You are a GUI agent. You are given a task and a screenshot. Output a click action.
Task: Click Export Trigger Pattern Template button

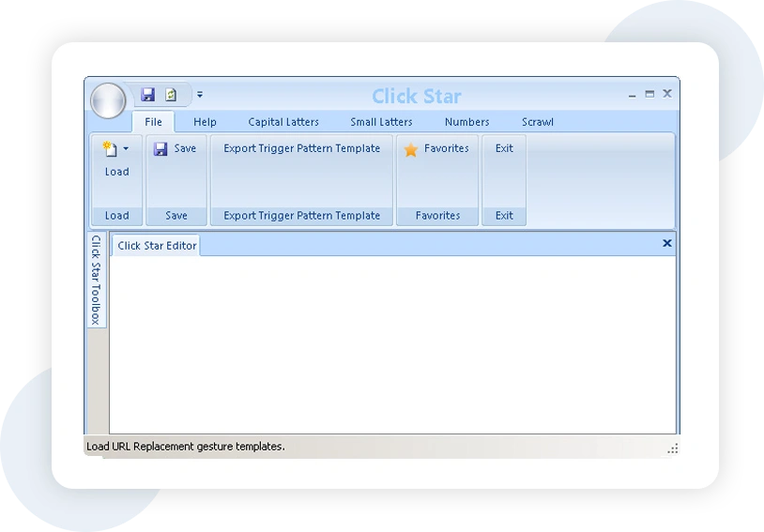pyautogui.click(x=301, y=148)
